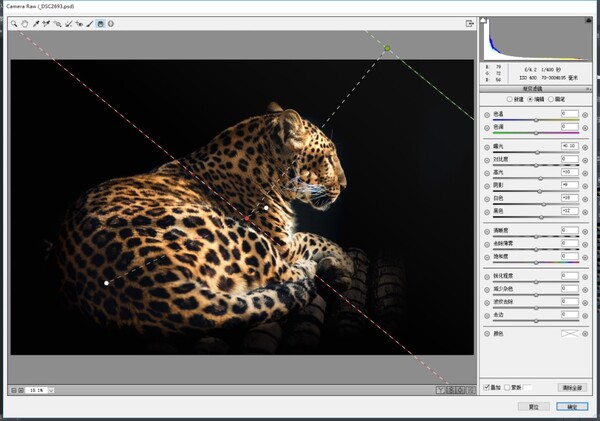Screen dimensions: 600x421
Task: Select the 画笔 (Brush) radio button
Action: [551, 99]
